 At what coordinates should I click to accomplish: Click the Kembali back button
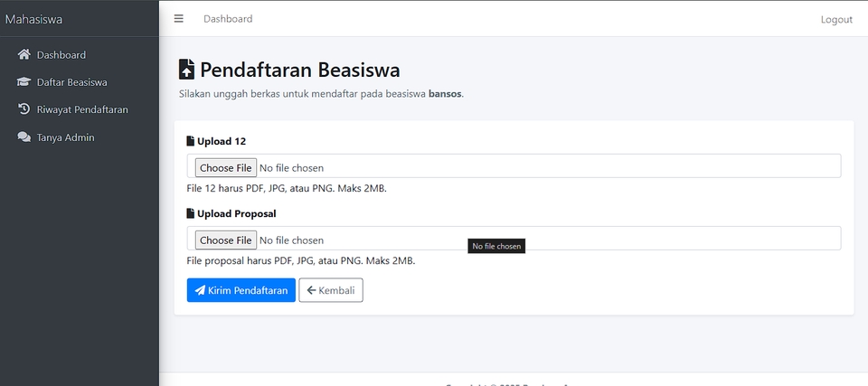pyautogui.click(x=331, y=290)
